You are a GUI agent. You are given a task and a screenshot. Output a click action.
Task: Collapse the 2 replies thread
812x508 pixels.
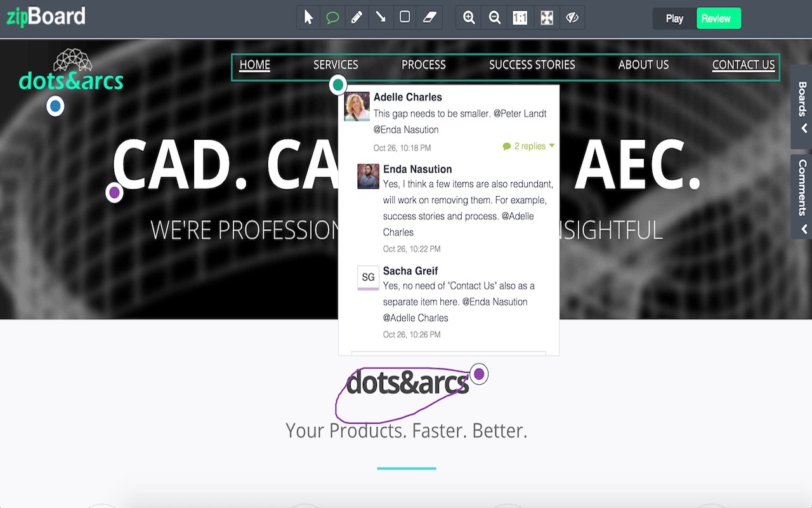click(x=529, y=146)
